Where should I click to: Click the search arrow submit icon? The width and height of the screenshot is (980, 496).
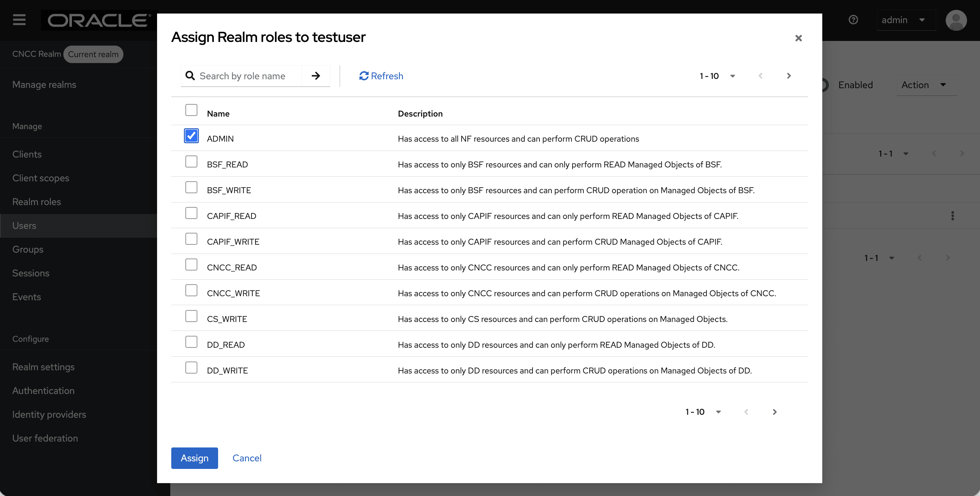tap(315, 76)
